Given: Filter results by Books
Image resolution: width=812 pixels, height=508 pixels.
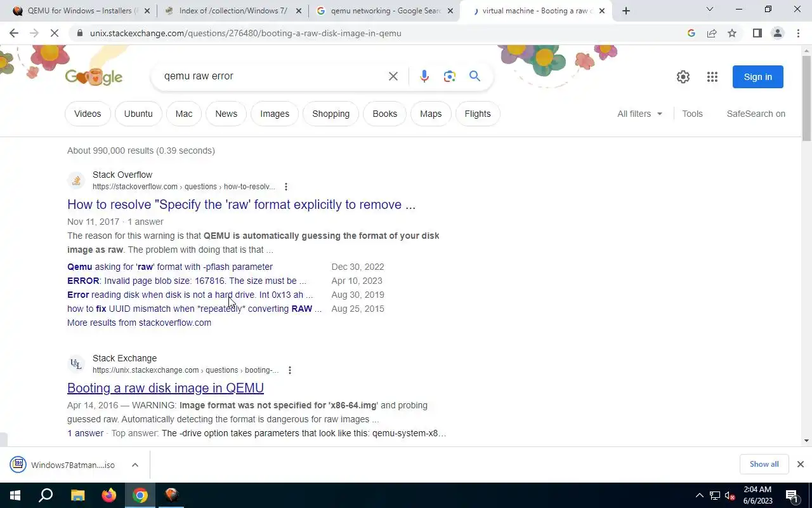Looking at the screenshot, I should coord(384,114).
